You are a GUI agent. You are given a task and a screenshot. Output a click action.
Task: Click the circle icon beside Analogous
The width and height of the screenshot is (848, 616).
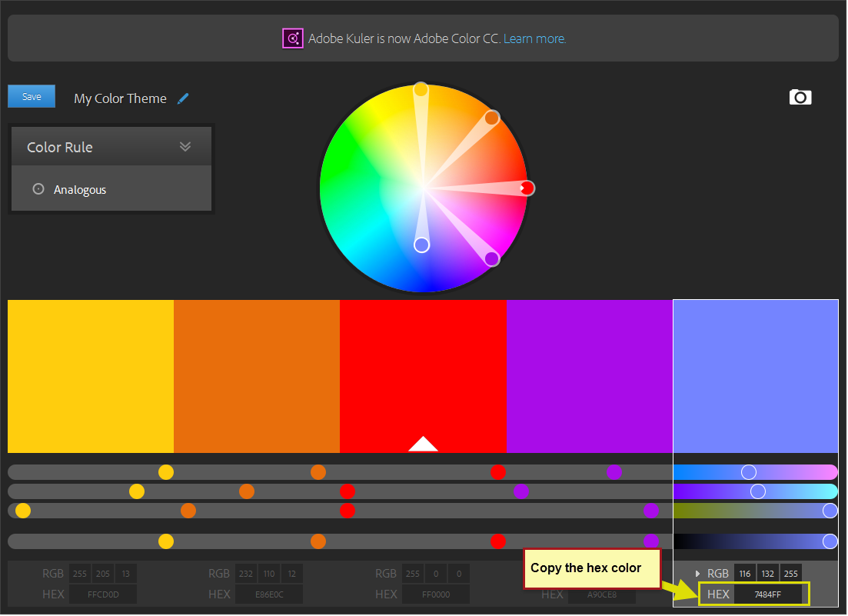38,189
